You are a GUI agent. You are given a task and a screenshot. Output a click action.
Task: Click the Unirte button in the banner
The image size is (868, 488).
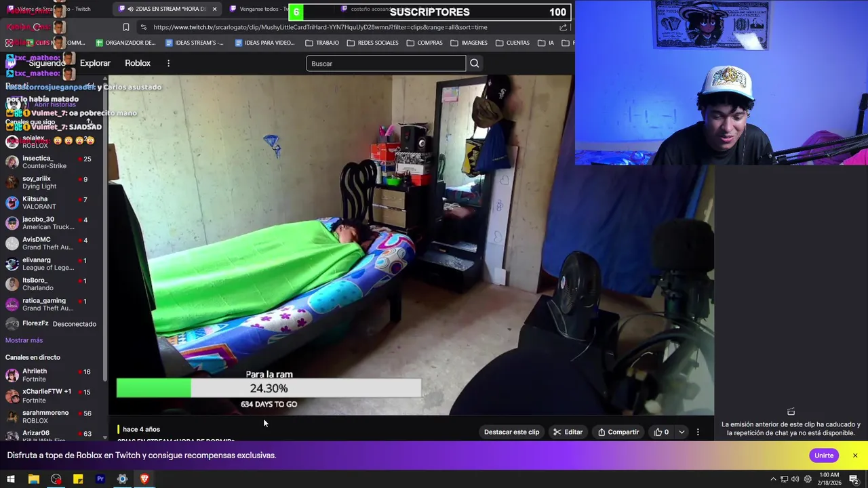tap(824, 455)
